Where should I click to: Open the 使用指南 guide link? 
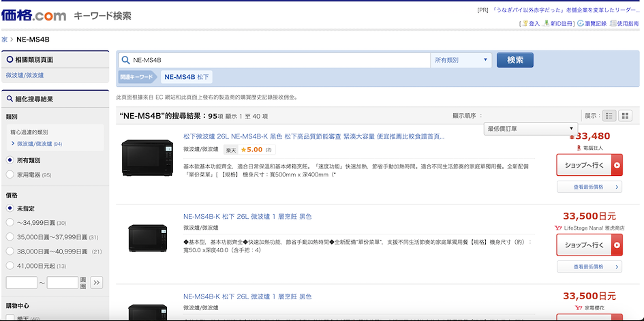click(x=628, y=24)
